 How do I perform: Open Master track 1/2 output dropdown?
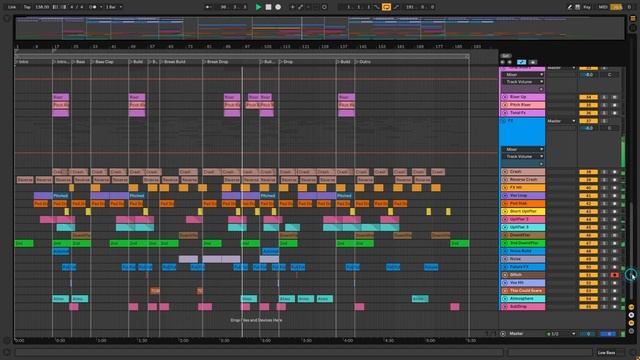coord(562,334)
